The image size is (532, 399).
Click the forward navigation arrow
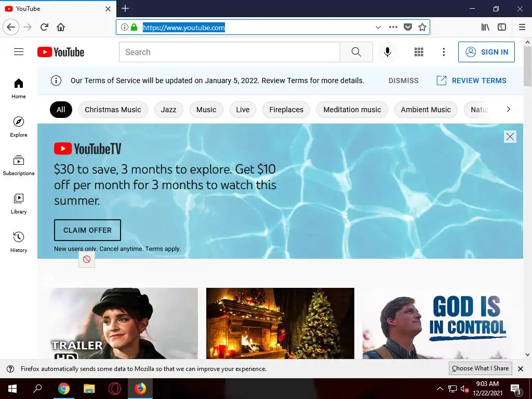pos(28,27)
